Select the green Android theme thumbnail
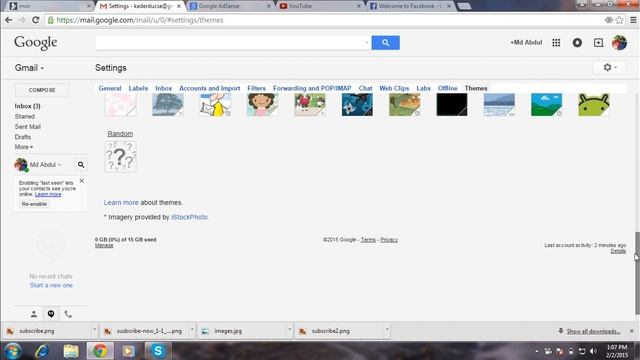 (594, 104)
